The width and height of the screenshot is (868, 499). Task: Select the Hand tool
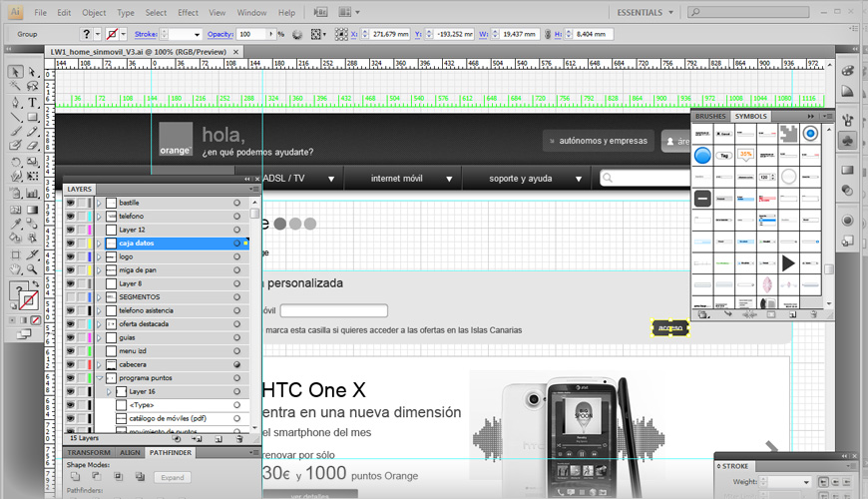click(x=16, y=269)
